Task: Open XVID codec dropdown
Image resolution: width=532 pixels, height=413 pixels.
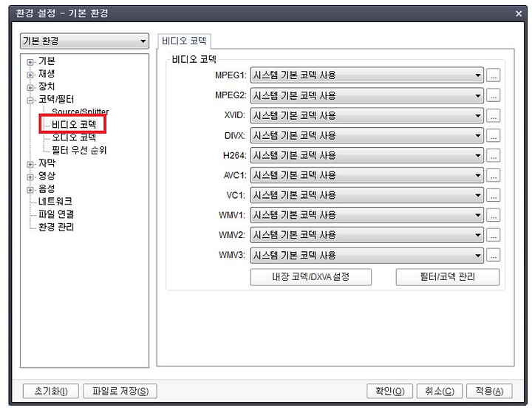Action: point(366,115)
